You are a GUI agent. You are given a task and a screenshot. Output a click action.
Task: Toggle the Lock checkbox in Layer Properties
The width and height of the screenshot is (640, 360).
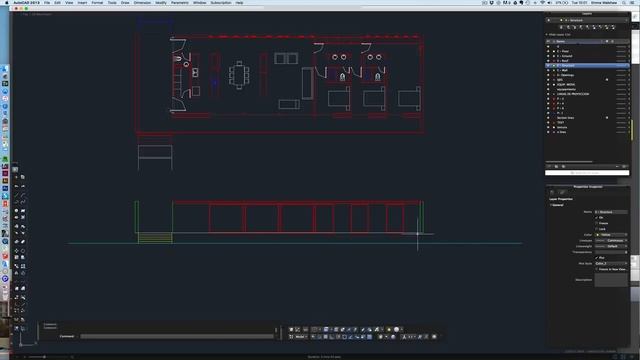click(597, 229)
